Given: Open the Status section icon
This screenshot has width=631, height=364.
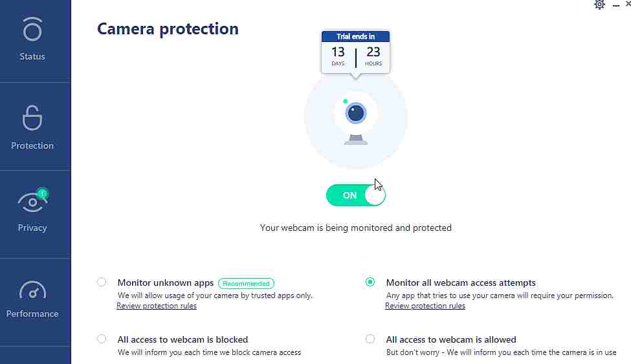Looking at the screenshot, I should point(32,29).
